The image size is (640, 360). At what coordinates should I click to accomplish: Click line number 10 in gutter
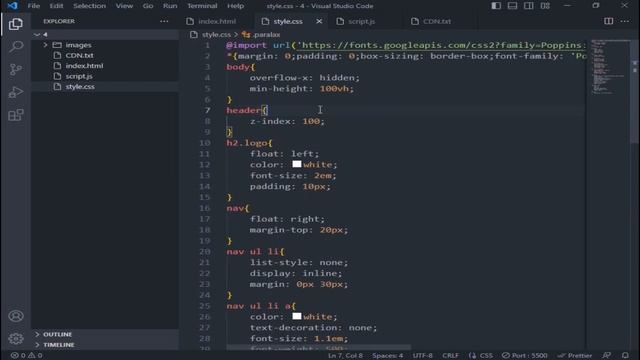pyautogui.click(x=205, y=143)
